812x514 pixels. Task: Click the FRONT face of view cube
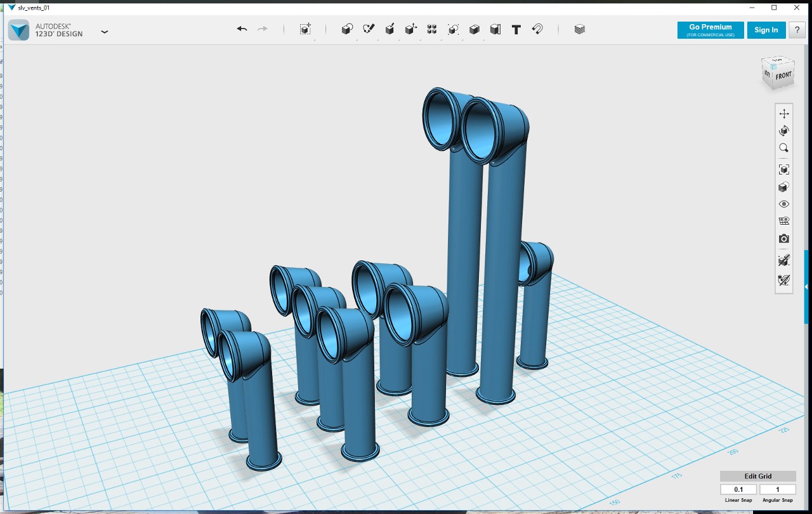[x=783, y=76]
